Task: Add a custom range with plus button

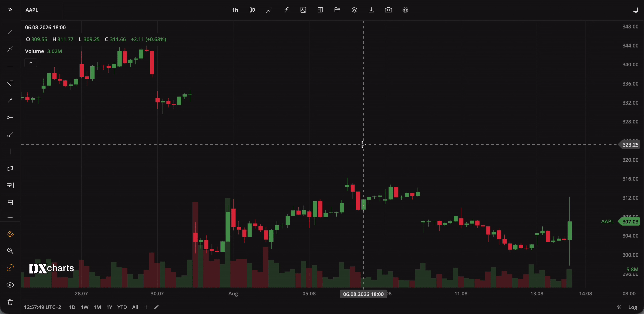Action: [146, 307]
